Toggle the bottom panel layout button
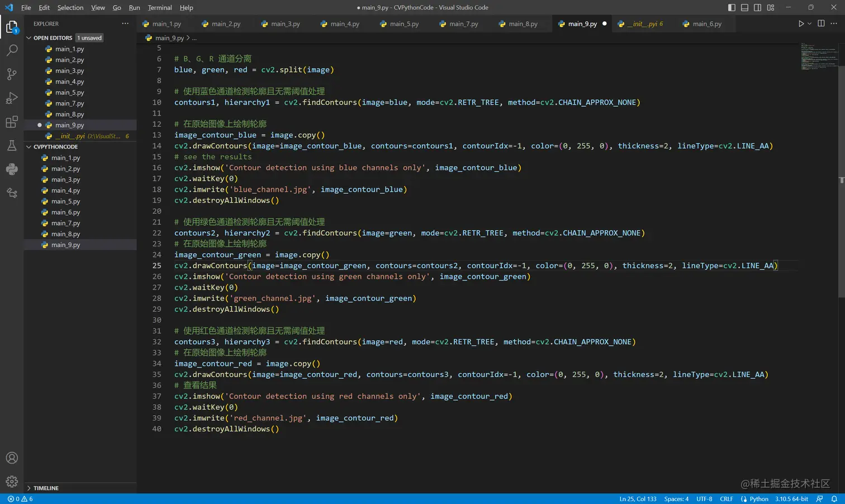Viewport: 845px width, 504px height. coord(744,8)
